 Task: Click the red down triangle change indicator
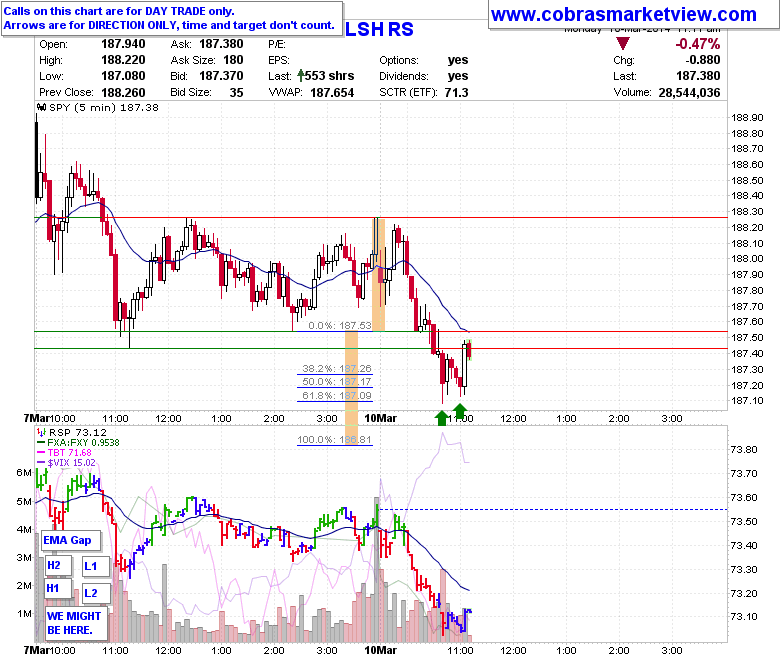tap(623, 43)
